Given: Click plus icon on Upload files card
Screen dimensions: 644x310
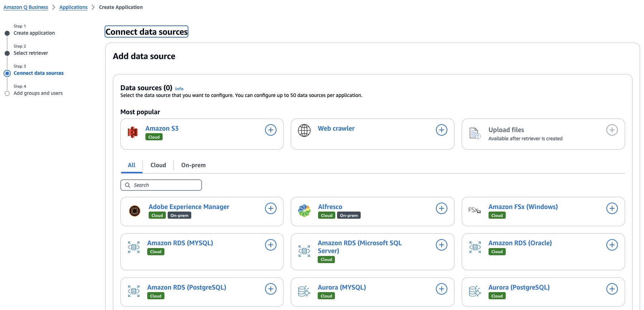Looking at the screenshot, I should pos(612,130).
